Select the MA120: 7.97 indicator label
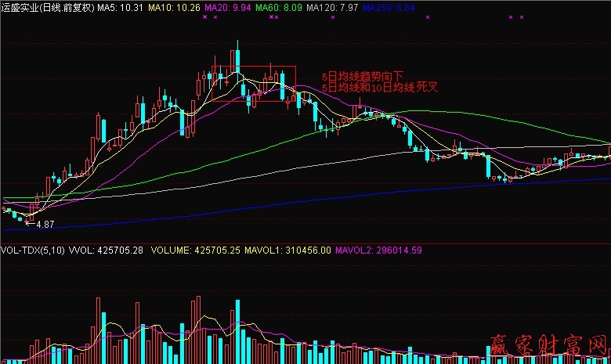 (334, 6)
